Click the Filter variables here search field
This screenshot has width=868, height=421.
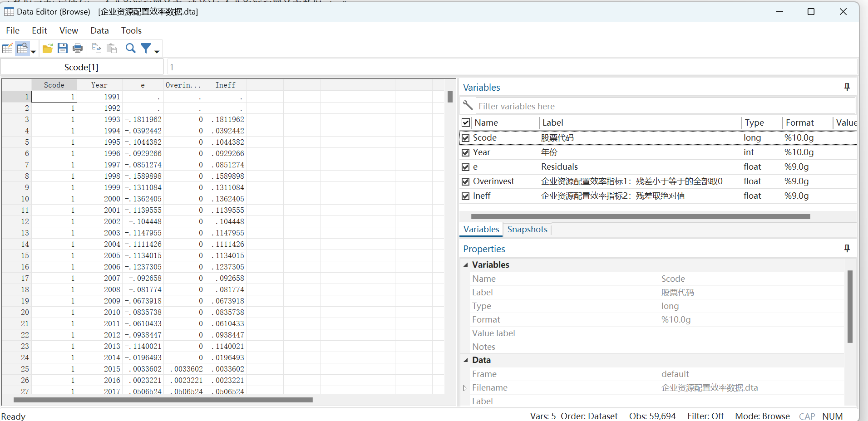click(665, 106)
